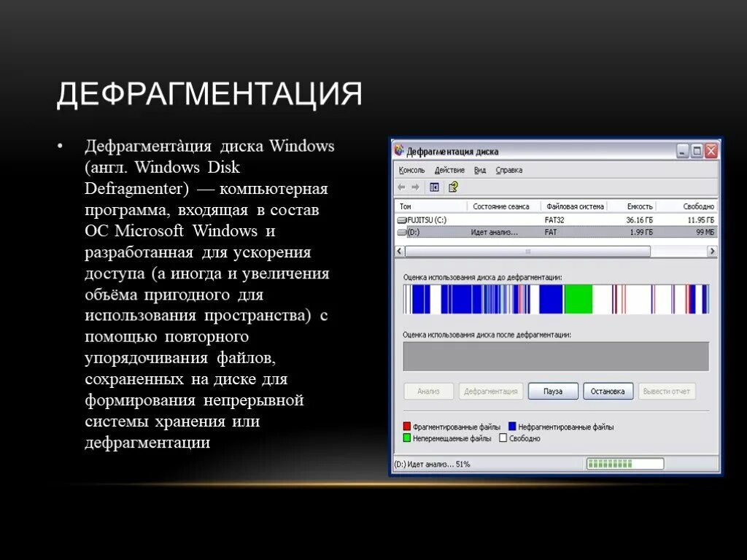Image resolution: width=747 pixels, height=560 pixels.
Task: Click the 1.99 ГБ capacity cell
Action: pyautogui.click(x=641, y=233)
